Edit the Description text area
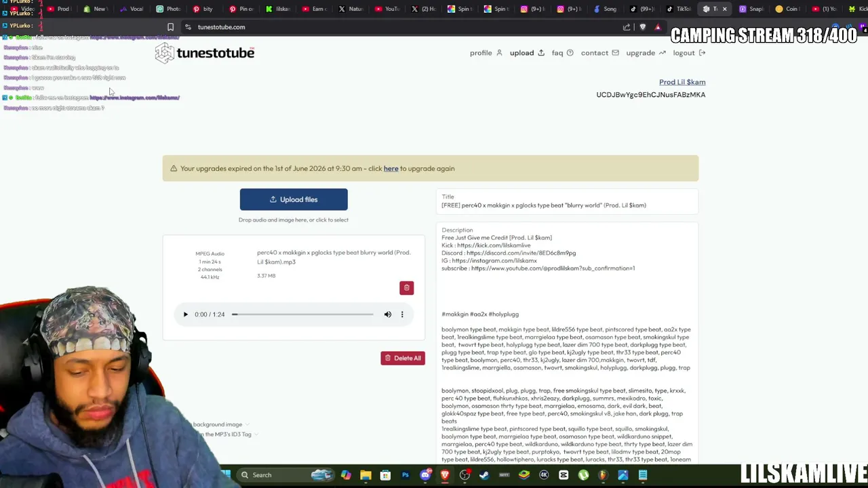 pos(567,344)
